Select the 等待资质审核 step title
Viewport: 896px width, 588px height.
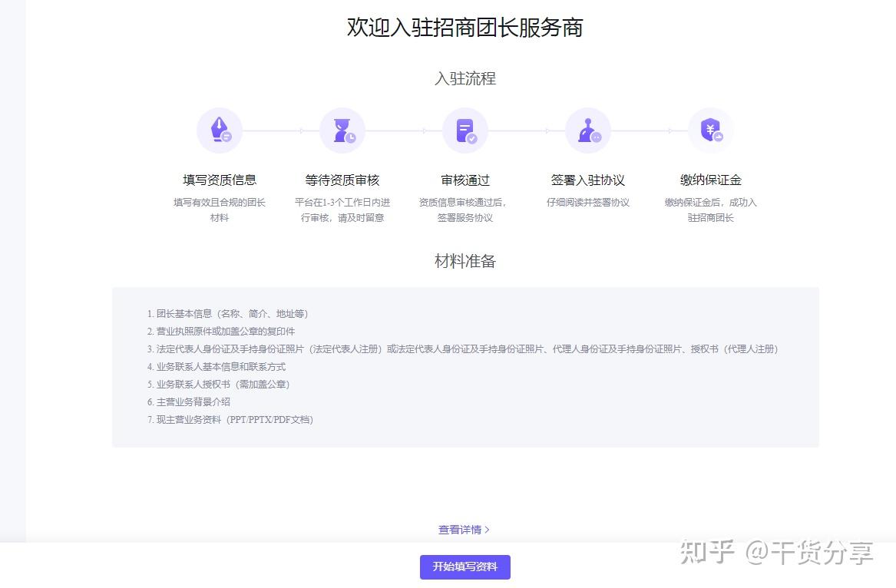342,180
